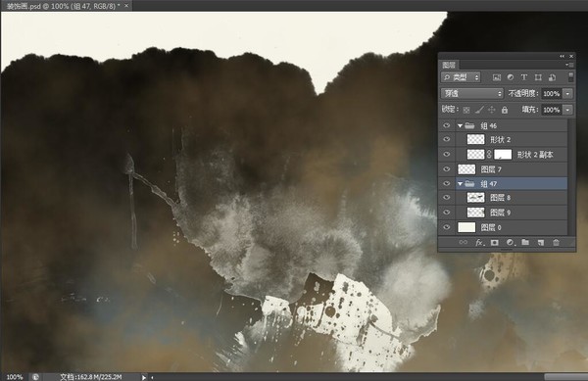
Task: Open the 不透明度 opacity slider arrow
Action: tap(568, 93)
